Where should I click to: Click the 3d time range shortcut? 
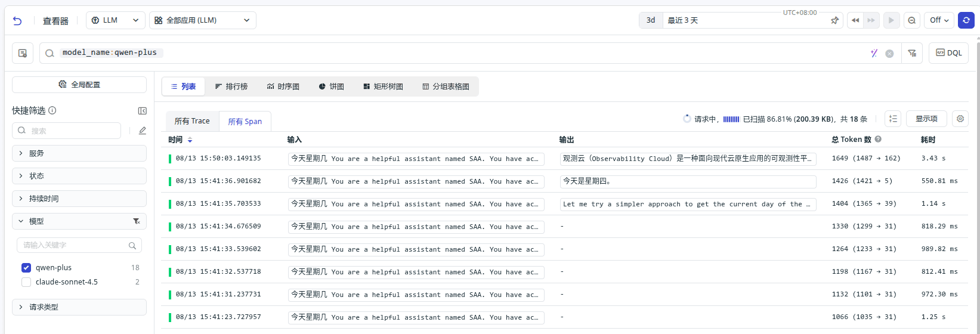click(x=651, y=20)
